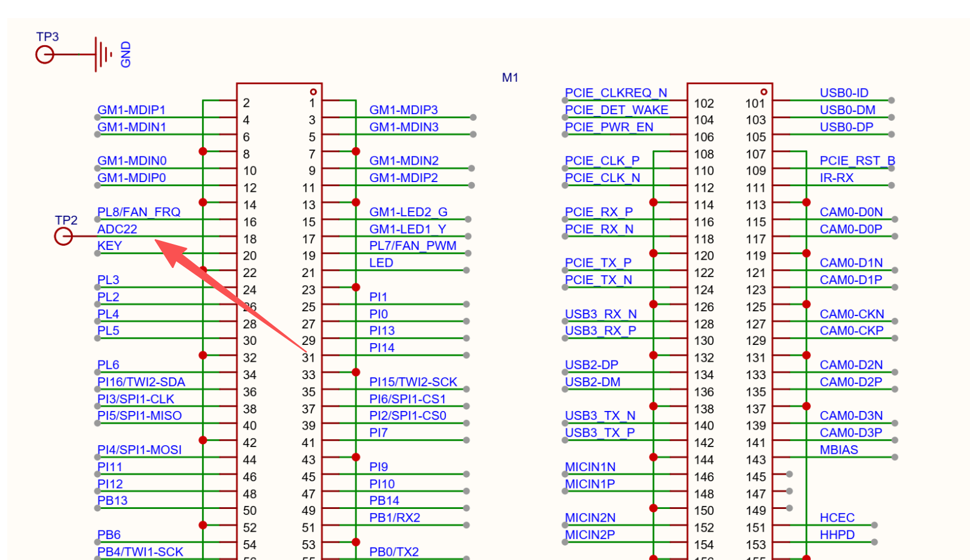Click the ADC22 net label
The height and width of the screenshot is (560, 970).
(x=117, y=229)
